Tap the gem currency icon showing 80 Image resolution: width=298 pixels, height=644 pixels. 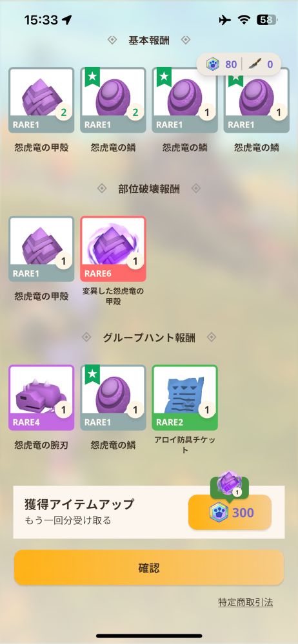click(x=213, y=64)
